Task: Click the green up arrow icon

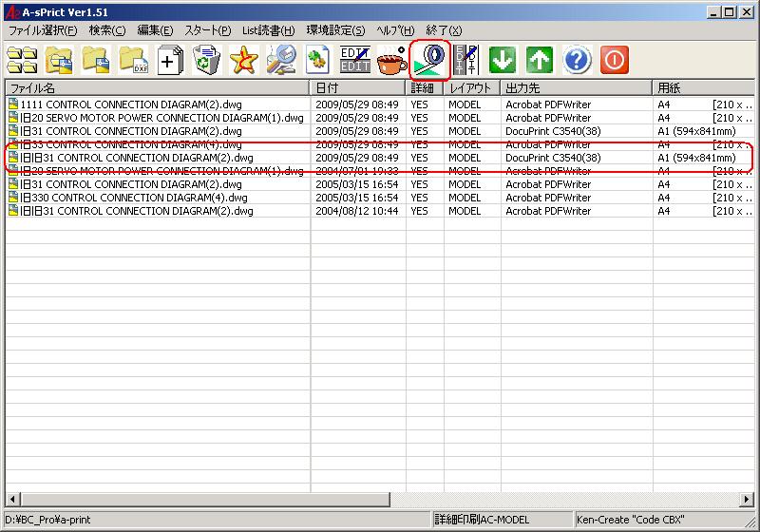Action: (540, 61)
